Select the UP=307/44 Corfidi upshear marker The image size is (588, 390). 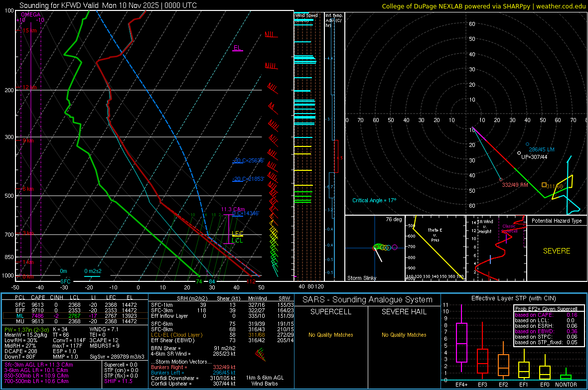tap(519, 153)
